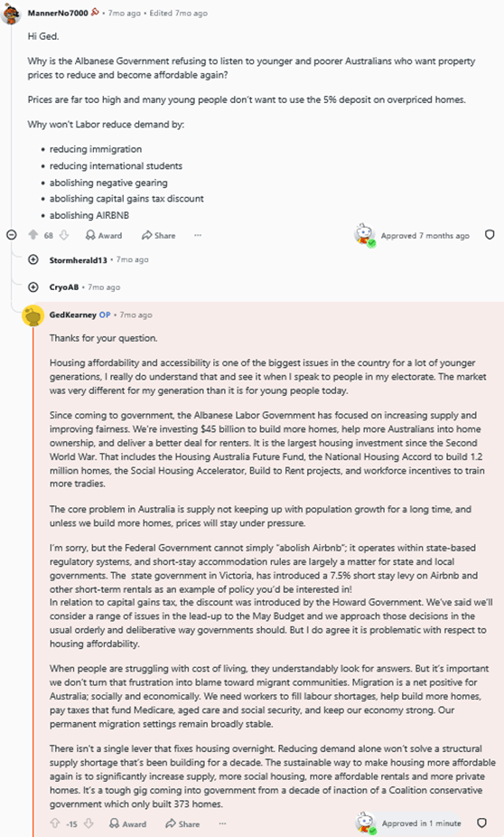Click MannerNo7000's avatar image
The height and width of the screenshot is (837, 504).
11,14
